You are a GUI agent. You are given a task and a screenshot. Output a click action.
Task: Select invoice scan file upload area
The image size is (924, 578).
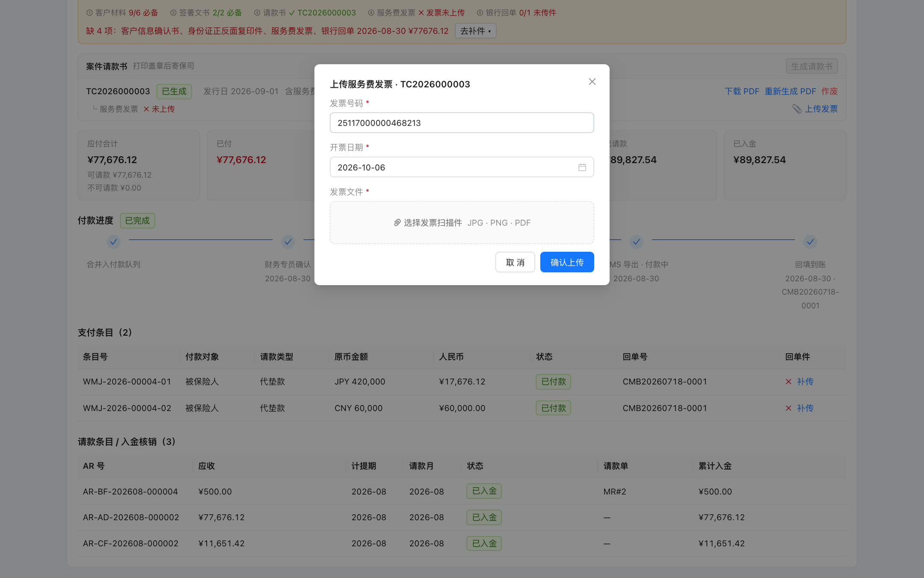(462, 223)
